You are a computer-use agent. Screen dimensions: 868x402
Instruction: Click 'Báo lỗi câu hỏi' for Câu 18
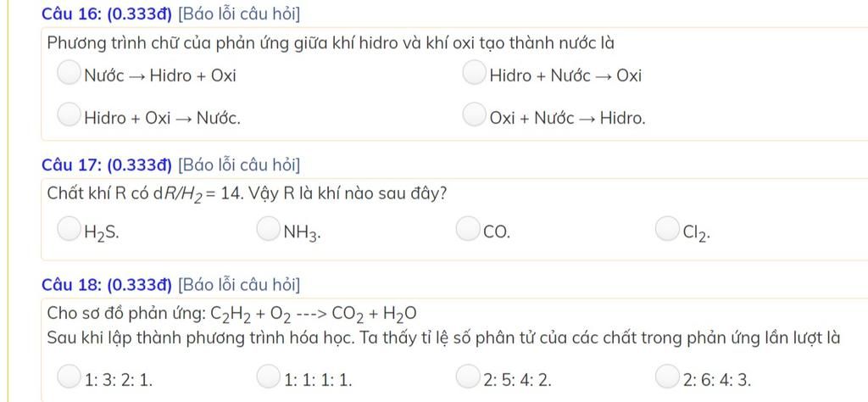click(239, 285)
